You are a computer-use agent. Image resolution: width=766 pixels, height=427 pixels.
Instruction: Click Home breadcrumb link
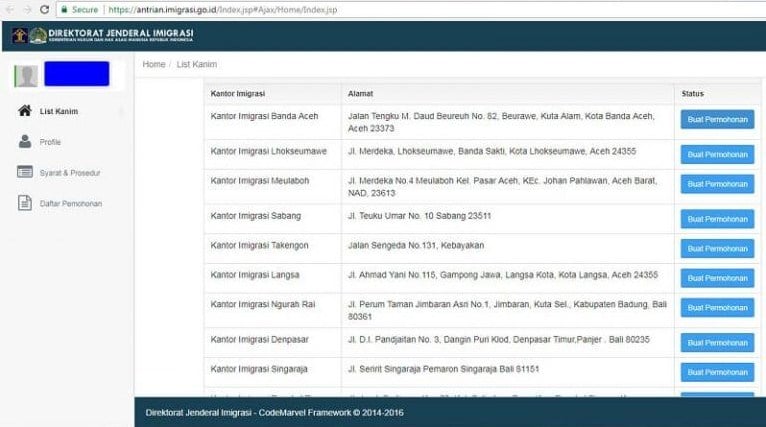154,64
